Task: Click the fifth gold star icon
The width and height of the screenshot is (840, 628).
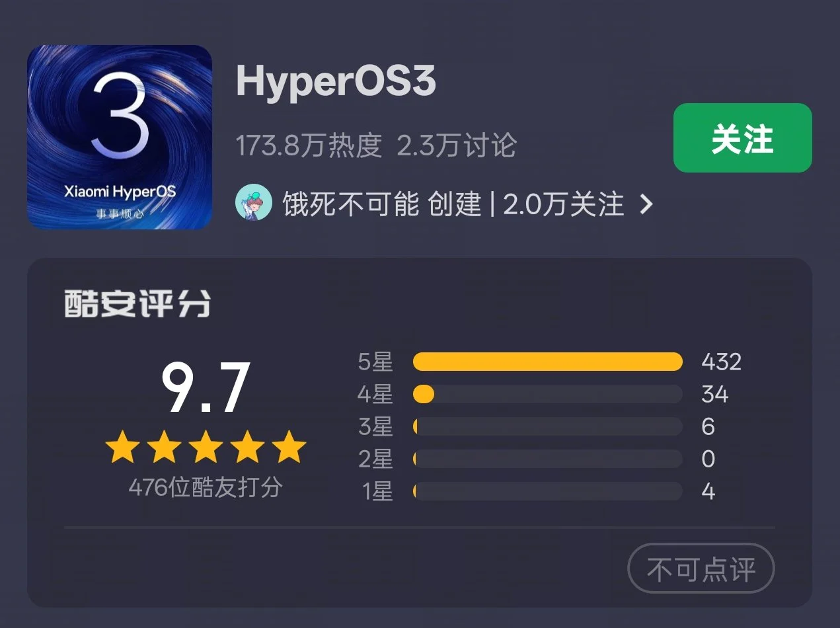Action: pos(289,448)
